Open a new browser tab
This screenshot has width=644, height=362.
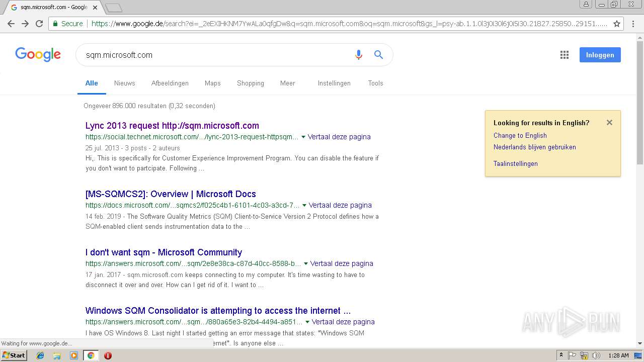[114, 8]
